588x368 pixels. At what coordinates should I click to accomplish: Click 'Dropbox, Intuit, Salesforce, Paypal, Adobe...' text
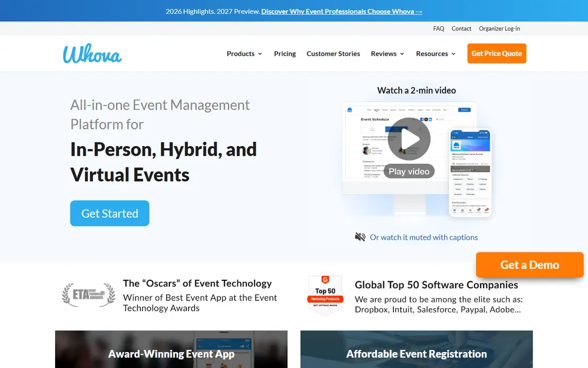(x=438, y=310)
